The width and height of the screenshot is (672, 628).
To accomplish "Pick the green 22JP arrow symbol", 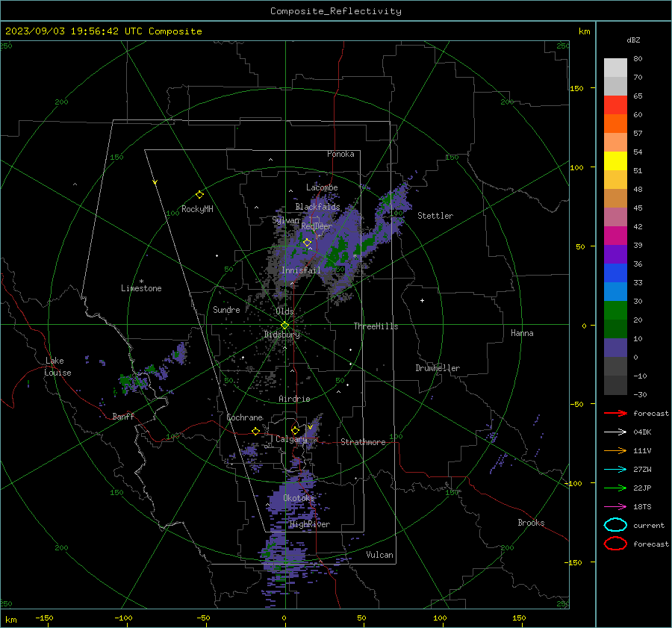I will tap(615, 488).
